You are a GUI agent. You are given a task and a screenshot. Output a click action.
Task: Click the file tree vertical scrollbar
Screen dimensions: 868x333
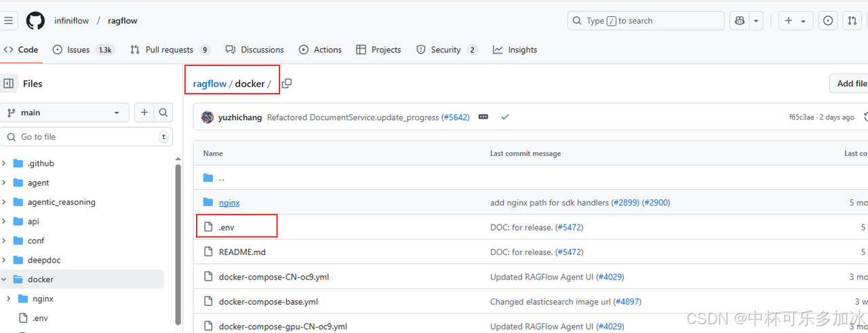[178, 244]
